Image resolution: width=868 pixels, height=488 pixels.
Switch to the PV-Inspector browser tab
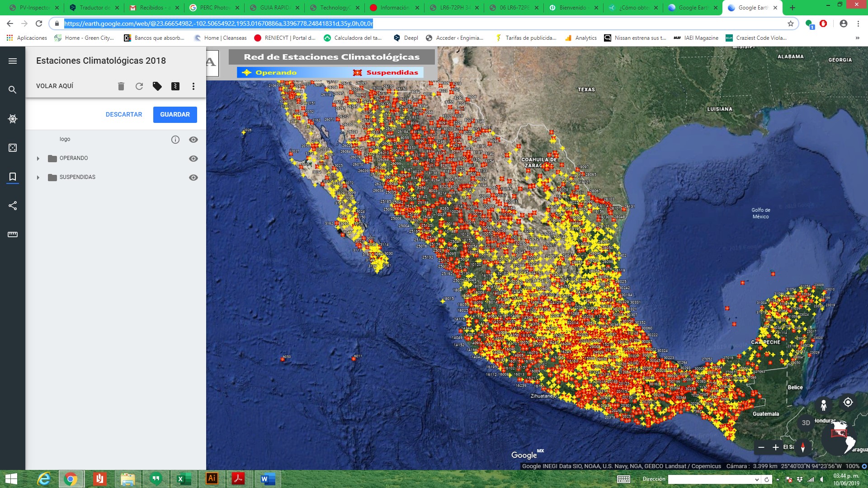(x=34, y=8)
